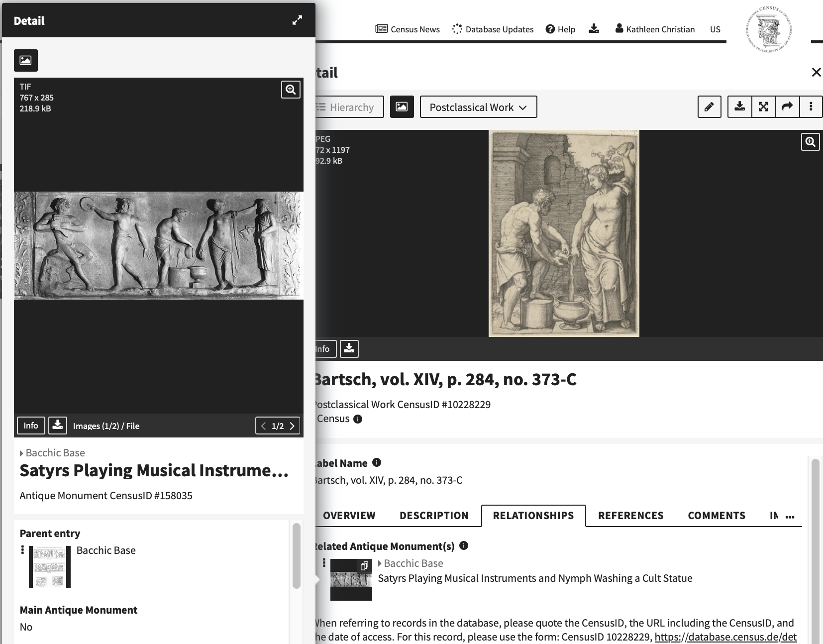
Task: Zoom into the Bartsch engraving image
Action: (810, 142)
